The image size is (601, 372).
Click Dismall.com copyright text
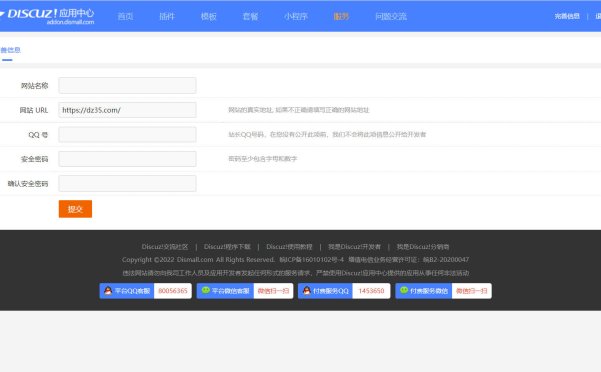tap(195, 260)
